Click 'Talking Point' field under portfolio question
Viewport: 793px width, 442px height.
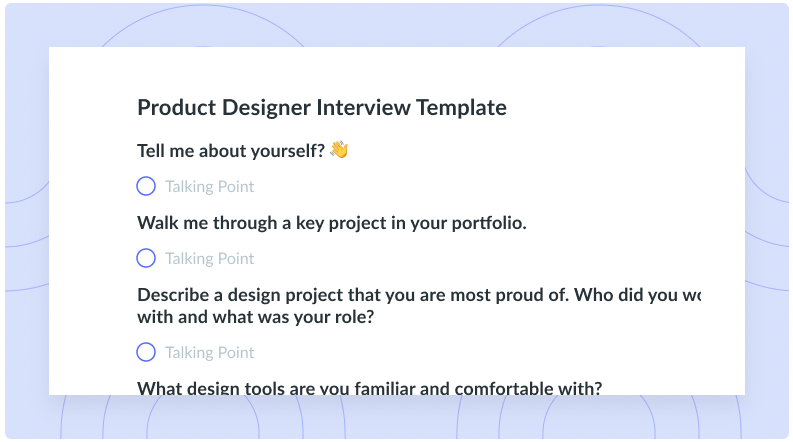coord(209,258)
